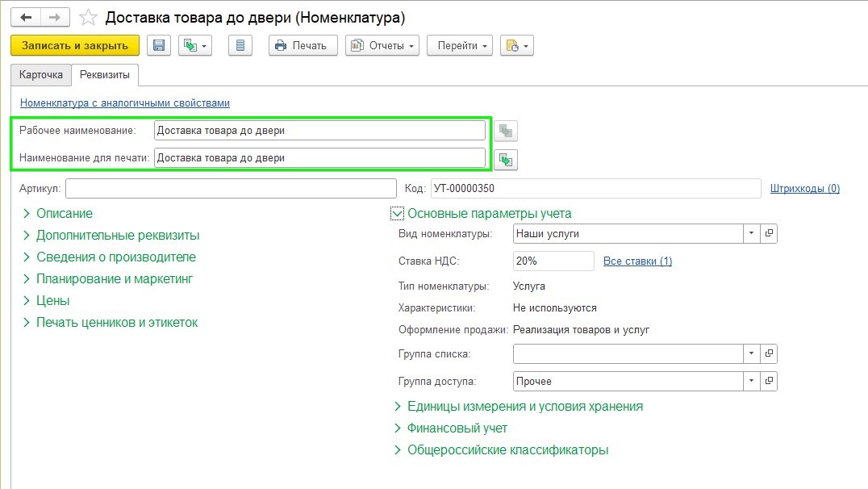This screenshot has height=489, width=868.
Task: Go forward with the right arrow
Action: coord(54,18)
